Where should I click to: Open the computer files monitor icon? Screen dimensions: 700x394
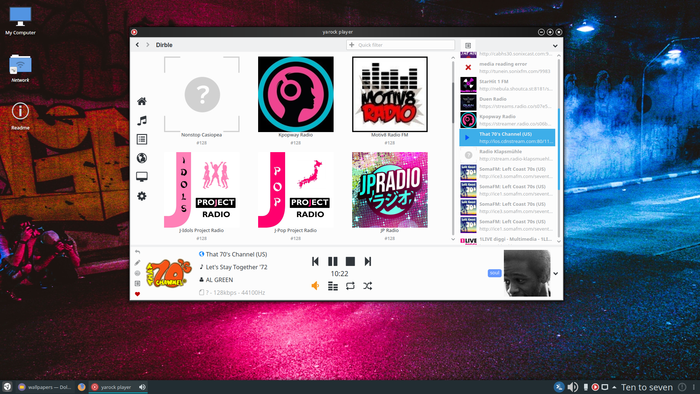[x=142, y=177]
